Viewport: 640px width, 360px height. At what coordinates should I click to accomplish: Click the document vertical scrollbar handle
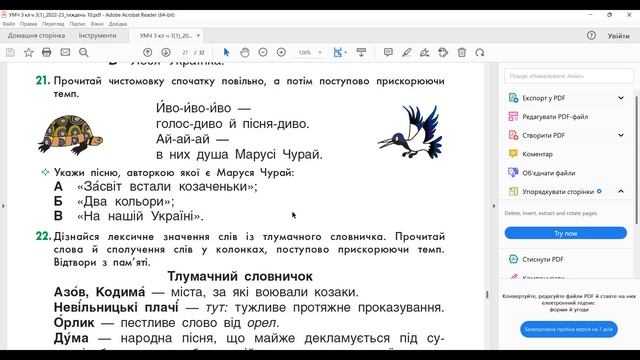point(487,294)
